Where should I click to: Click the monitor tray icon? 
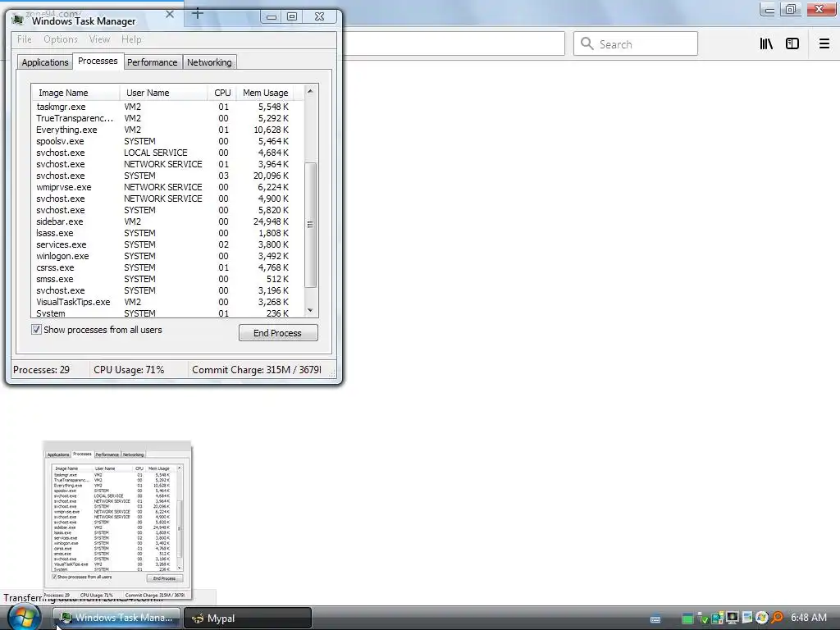pos(733,618)
